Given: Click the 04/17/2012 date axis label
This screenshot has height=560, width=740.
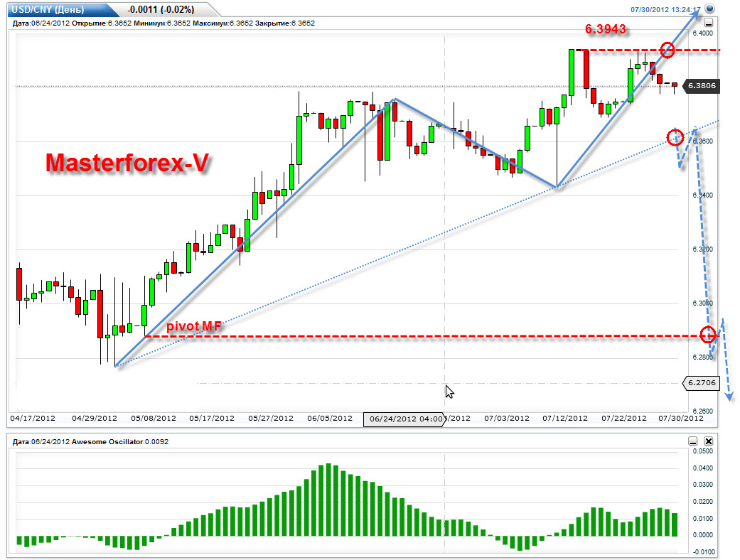Looking at the screenshot, I should 33,419.
